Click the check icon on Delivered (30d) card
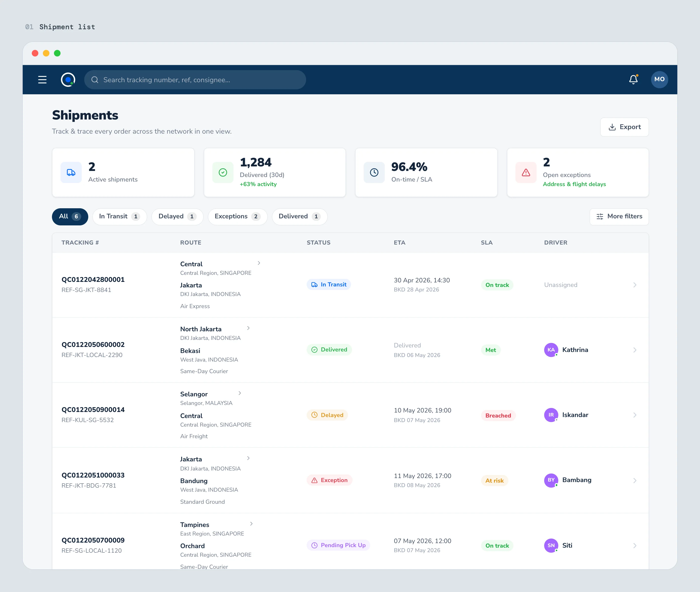700x592 pixels. 223,172
